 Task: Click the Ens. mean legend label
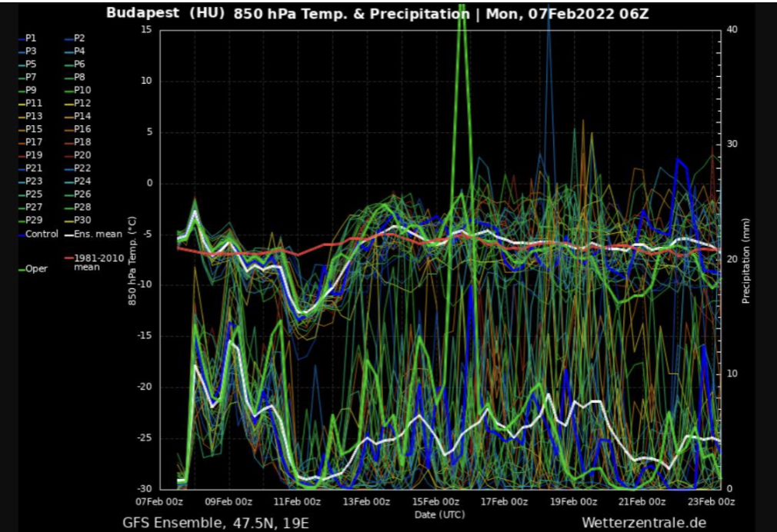pos(92,234)
